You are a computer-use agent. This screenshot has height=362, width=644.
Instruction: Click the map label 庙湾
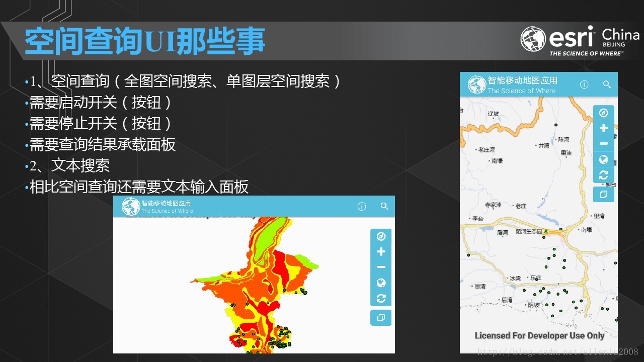502,233
